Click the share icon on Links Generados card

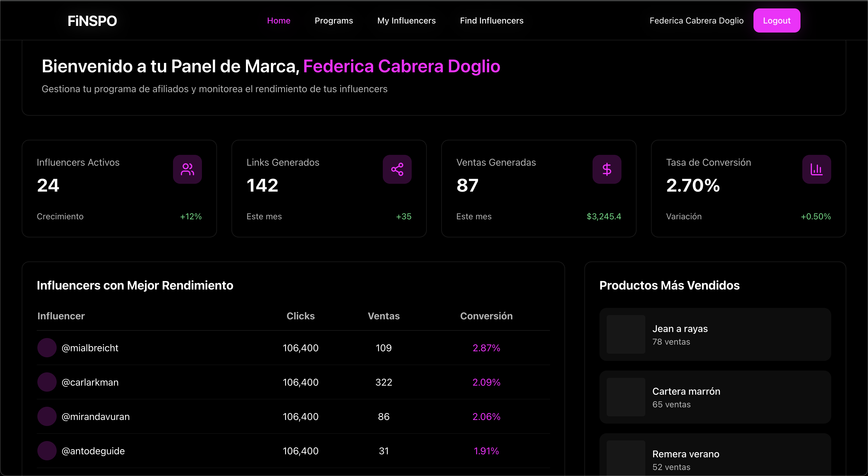397,169
